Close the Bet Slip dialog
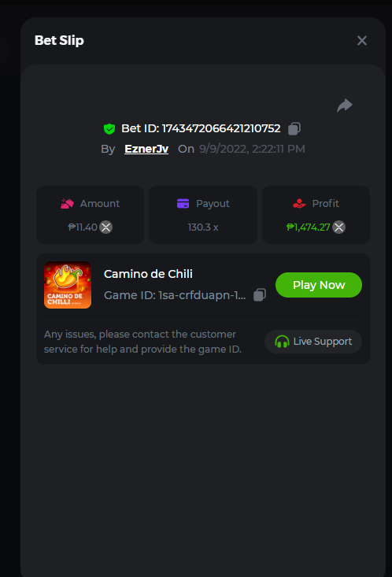The width and height of the screenshot is (392, 577). tap(362, 40)
